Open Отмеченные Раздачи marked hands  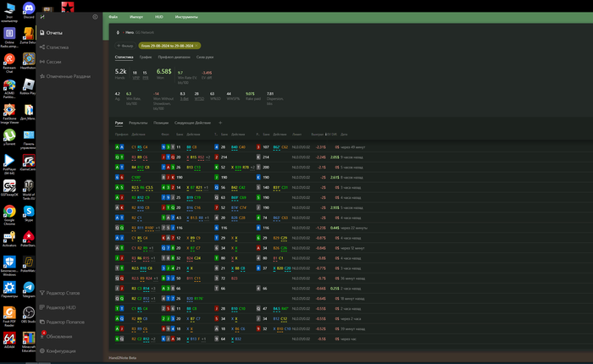pyautogui.click(x=65, y=76)
